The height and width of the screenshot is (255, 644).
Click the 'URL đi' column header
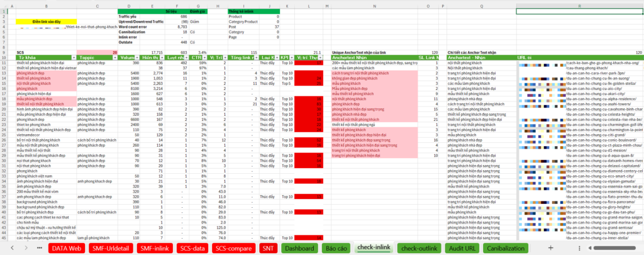[579, 58]
